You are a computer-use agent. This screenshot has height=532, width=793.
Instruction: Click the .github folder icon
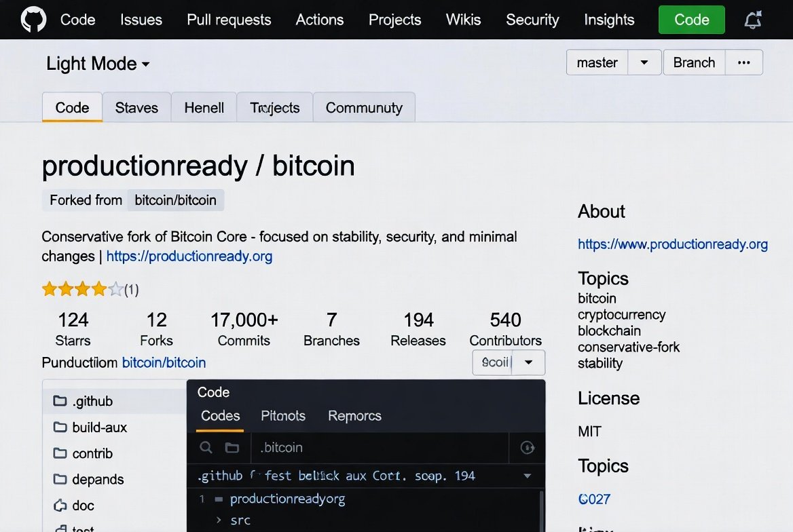(x=60, y=401)
